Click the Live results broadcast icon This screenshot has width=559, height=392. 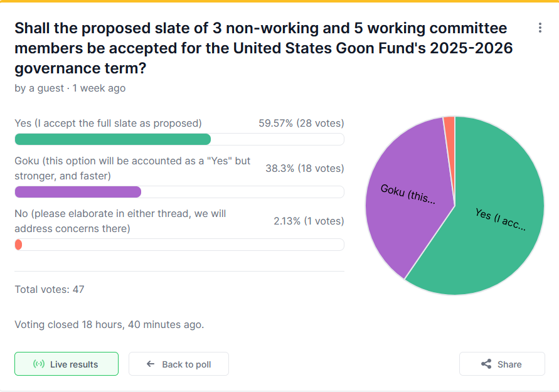(39, 364)
